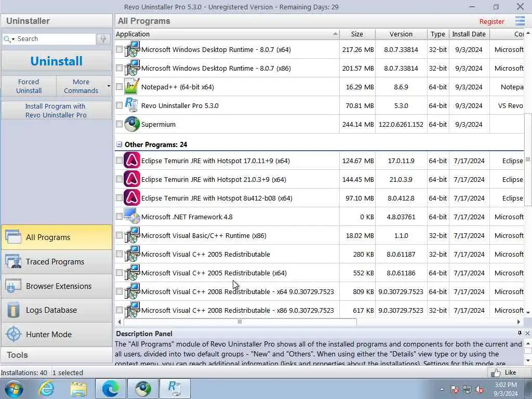
Task: Check the Notepad++ (64-bit x64) checkbox
Action: (x=119, y=87)
